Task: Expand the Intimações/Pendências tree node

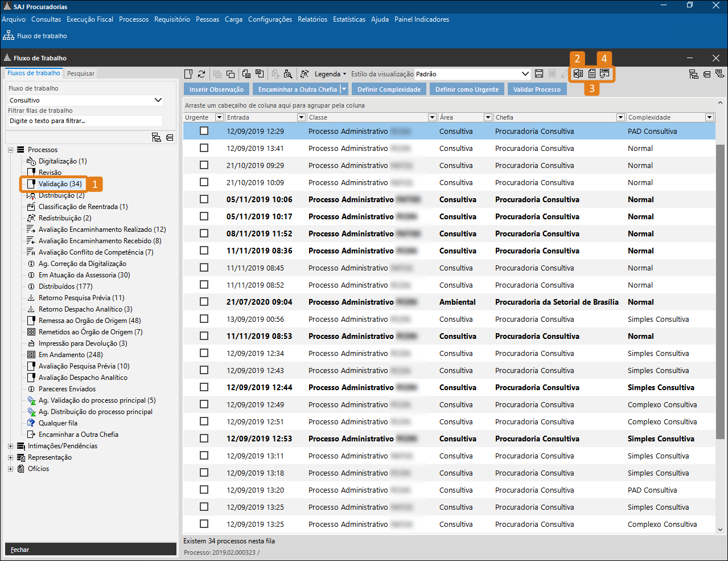Action: coord(10,446)
